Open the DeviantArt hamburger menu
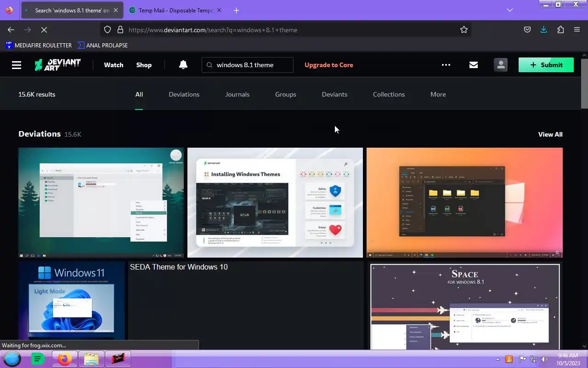Image resolution: width=588 pixels, height=368 pixels. pyautogui.click(x=17, y=65)
